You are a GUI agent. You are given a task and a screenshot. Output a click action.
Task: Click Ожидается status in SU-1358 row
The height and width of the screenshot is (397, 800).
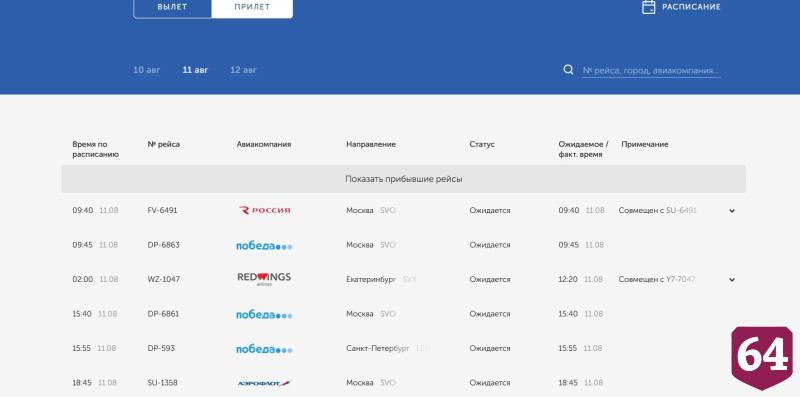click(x=490, y=383)
